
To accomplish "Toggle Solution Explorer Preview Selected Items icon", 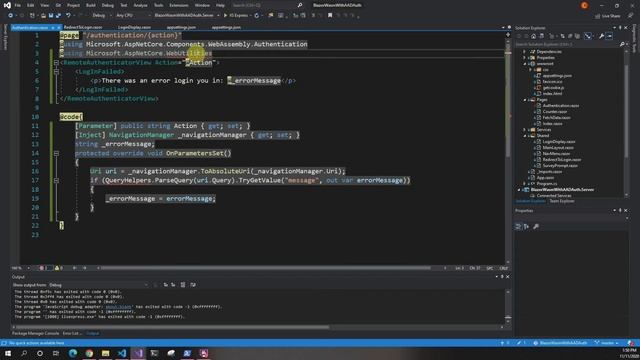I will 609,36.
